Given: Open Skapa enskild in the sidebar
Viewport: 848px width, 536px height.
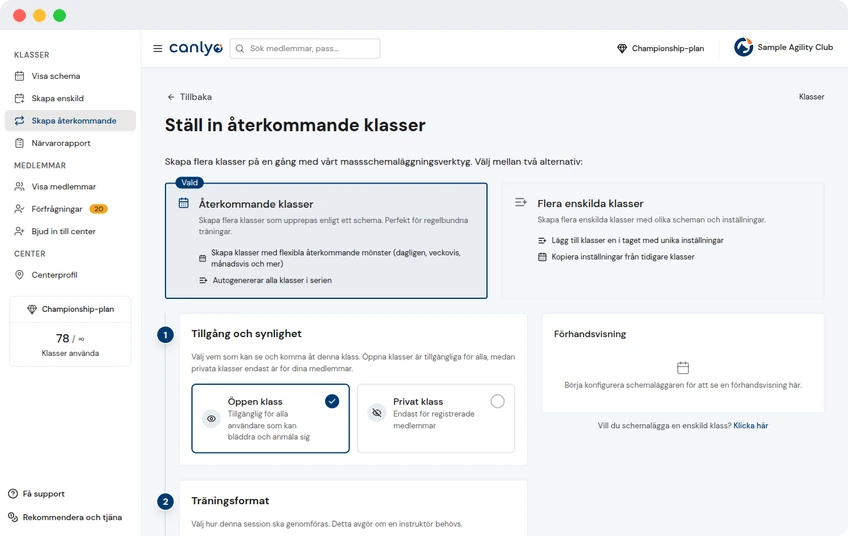Looking at the screenshot, I should (70, 98).
